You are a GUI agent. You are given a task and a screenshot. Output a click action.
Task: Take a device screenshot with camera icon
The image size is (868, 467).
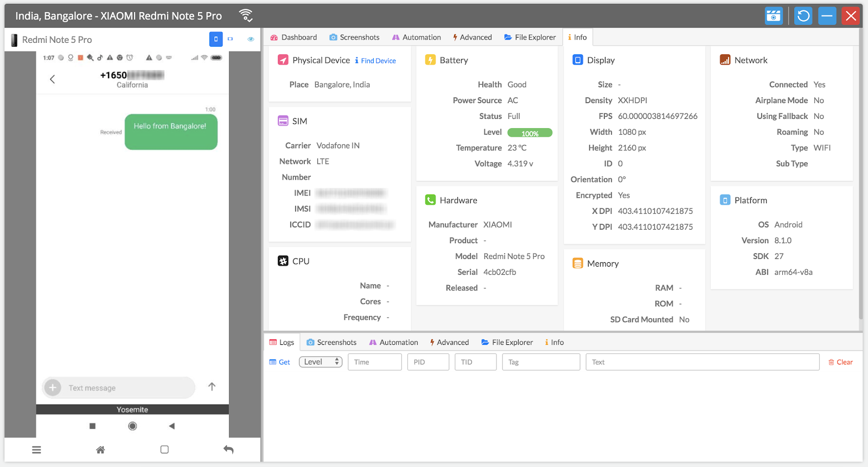(774, 16)
